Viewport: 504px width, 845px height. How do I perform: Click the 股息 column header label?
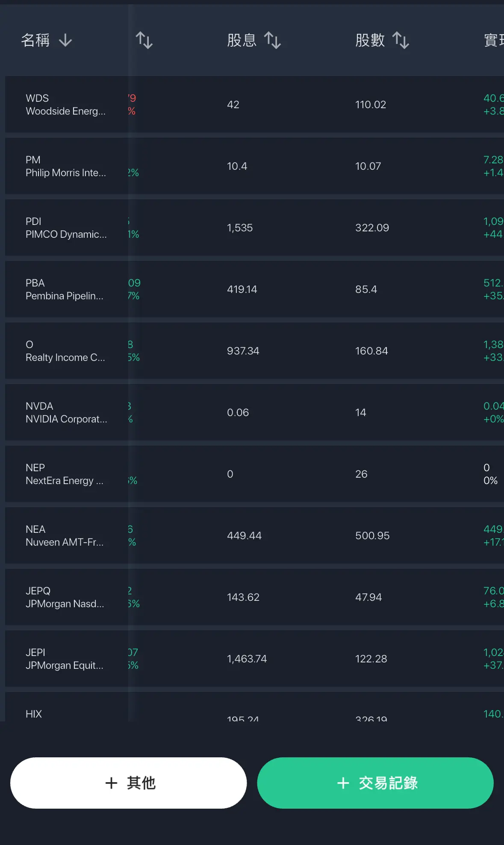click(242, 40)
